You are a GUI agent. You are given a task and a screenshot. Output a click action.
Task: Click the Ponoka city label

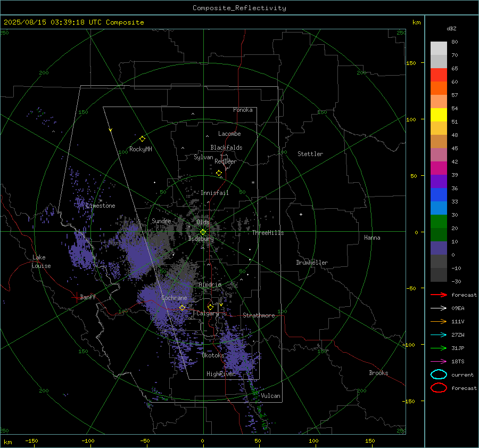click(243, 110)
